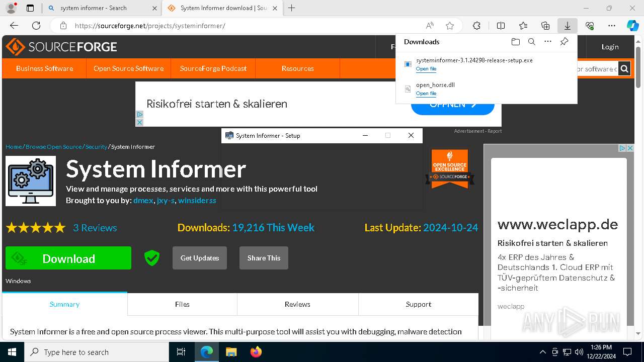Click the System Informer project logo image
This screenshot has width=644, height=362.
(31, 181)
